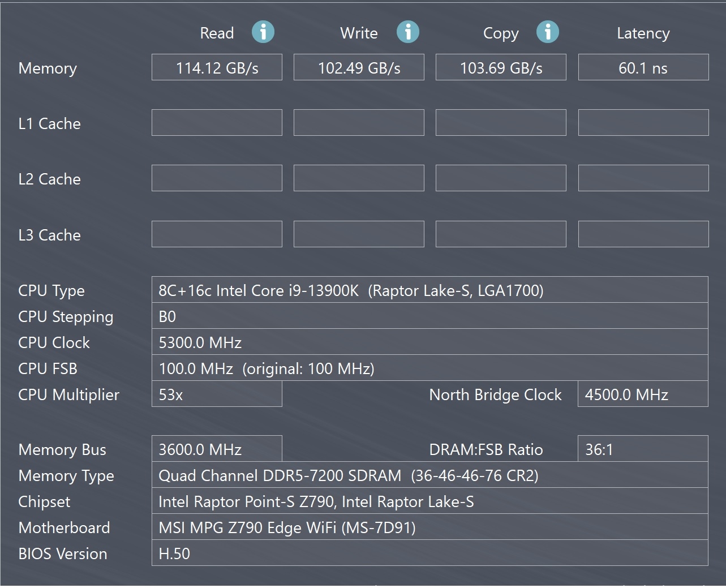
Task: Click the empty L2 Cache Latency cell
Action: click(643, 178)
